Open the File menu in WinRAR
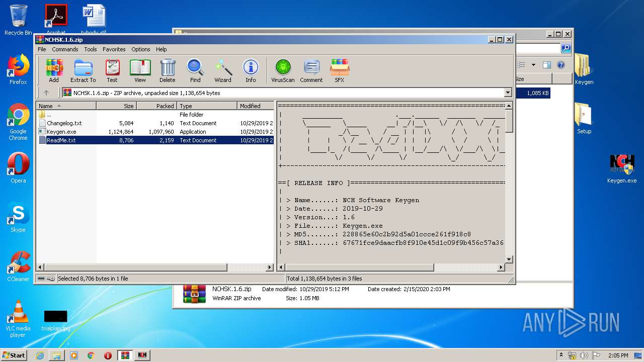This screenshot has width=644, height=362. click(42, 49)
